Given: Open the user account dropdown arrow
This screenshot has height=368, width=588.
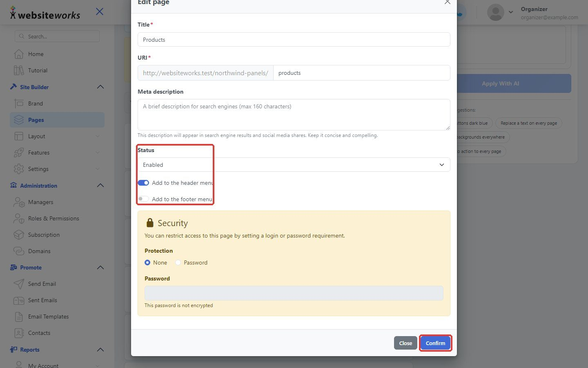Looking at the screenshot, I should coord(511,12).
